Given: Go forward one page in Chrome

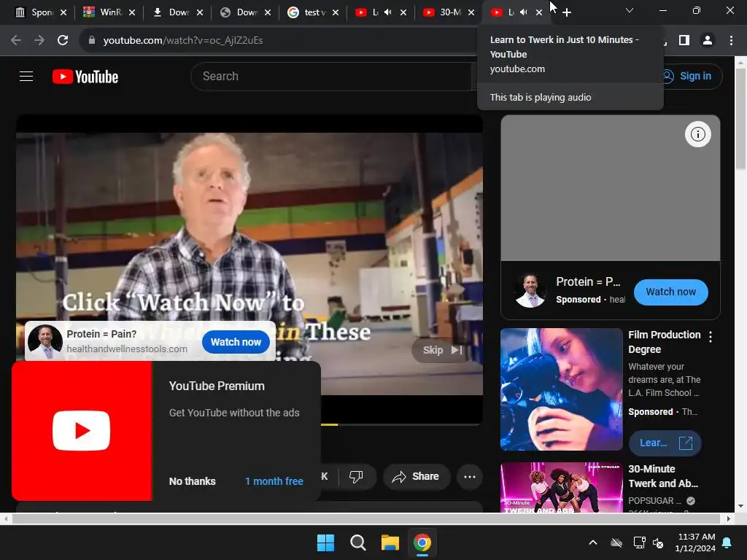Looking at the screenshot, I should [x=39, y=41].
